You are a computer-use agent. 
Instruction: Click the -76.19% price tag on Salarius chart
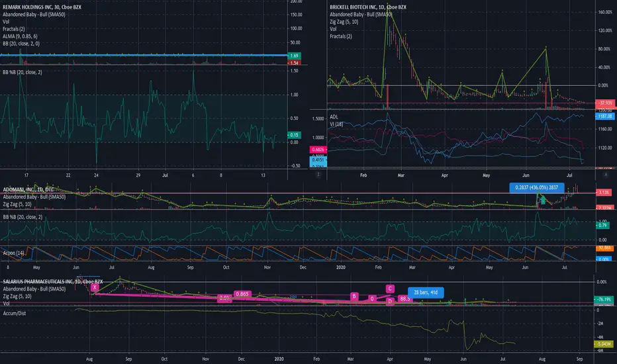click(x=604, y=299)
